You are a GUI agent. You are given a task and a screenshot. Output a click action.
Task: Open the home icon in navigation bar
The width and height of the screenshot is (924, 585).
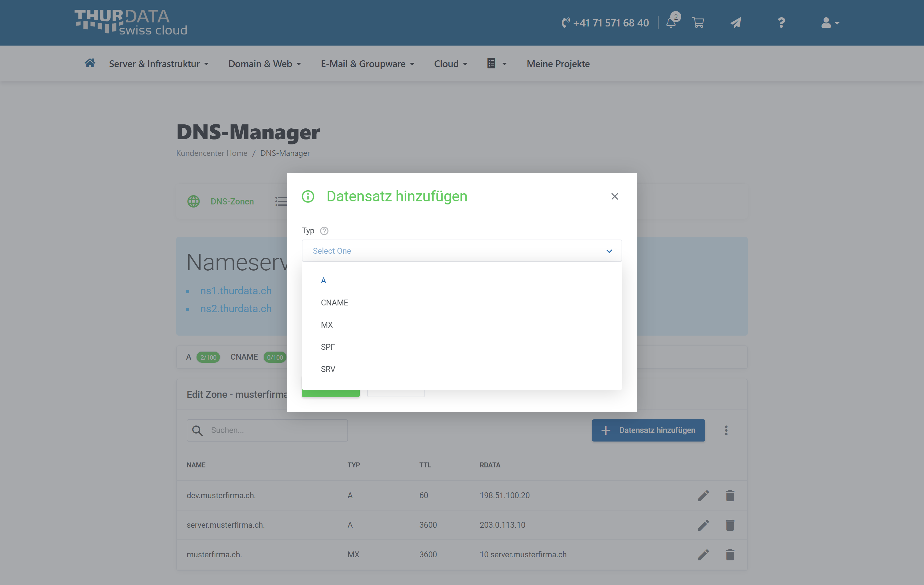click(x=90, y=63)
